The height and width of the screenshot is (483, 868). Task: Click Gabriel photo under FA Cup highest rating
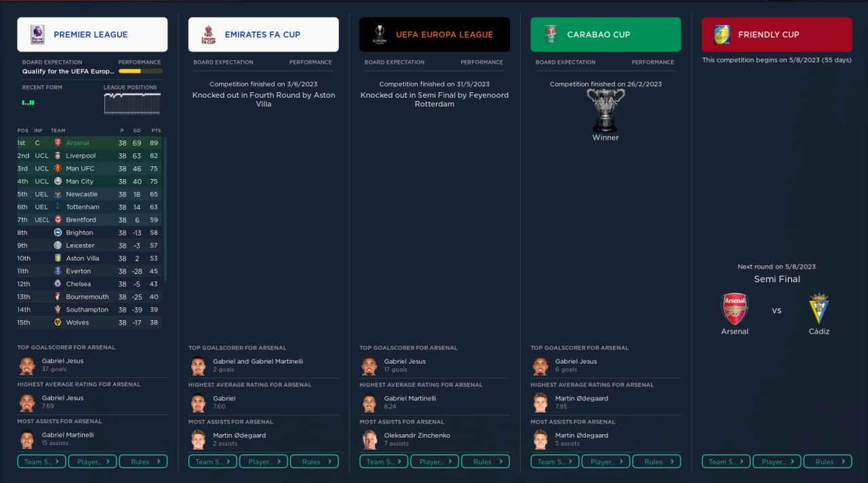tap(199, 404)
